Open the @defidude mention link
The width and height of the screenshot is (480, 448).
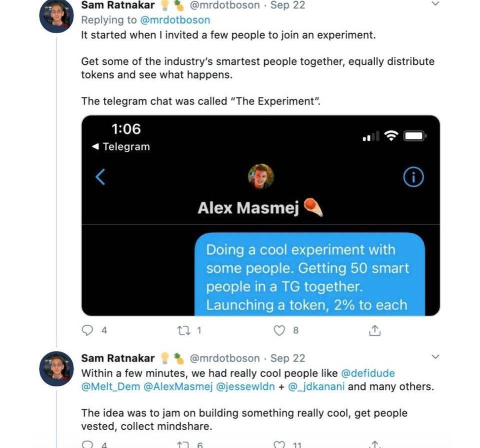pos(367,373)
